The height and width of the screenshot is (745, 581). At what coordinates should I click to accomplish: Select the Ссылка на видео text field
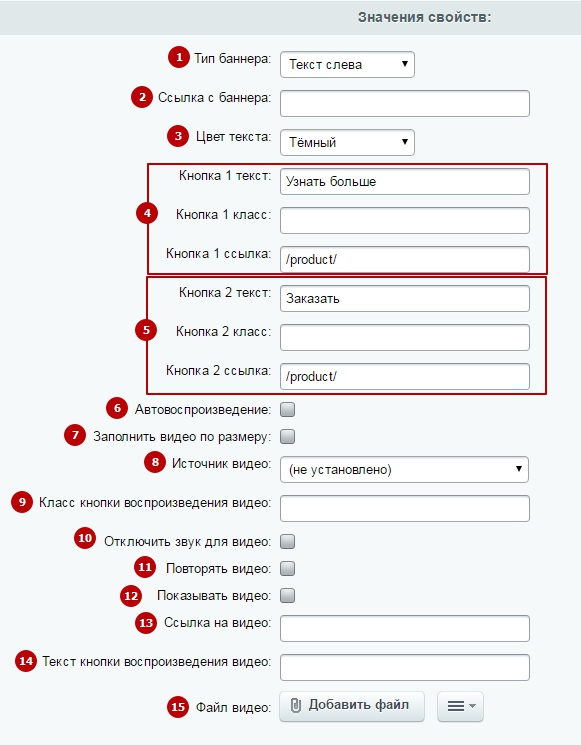click(x=405, y=629)
